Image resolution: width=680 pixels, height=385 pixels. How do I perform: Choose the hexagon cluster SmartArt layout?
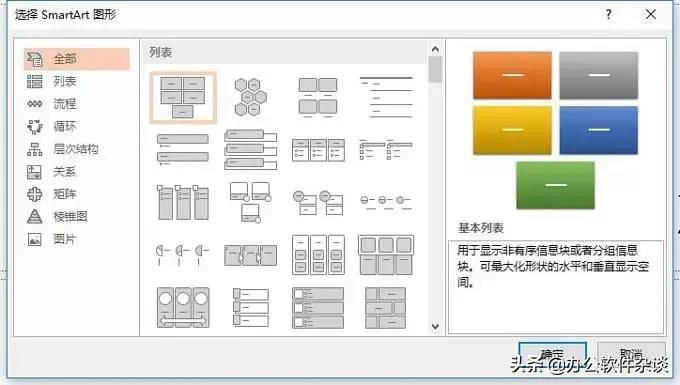(250, 97)
